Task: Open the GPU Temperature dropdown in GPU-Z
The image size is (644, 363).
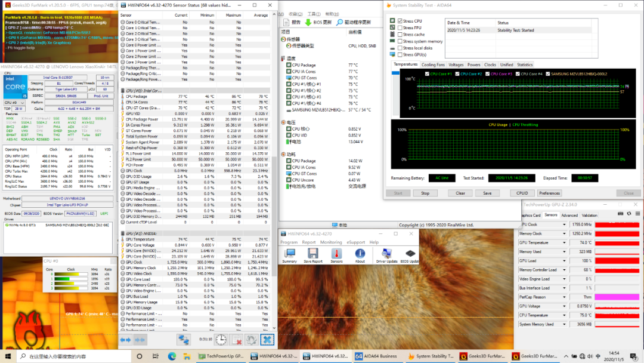Action: pos(565,243)
